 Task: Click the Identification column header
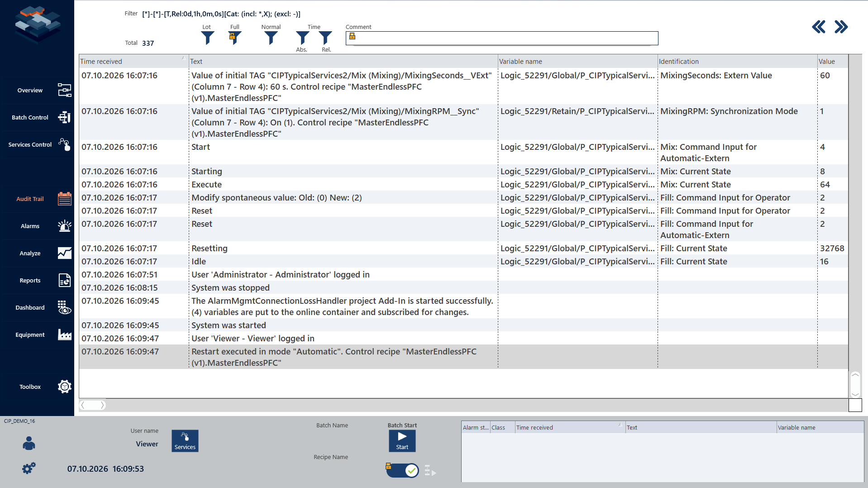pos(737,61)
